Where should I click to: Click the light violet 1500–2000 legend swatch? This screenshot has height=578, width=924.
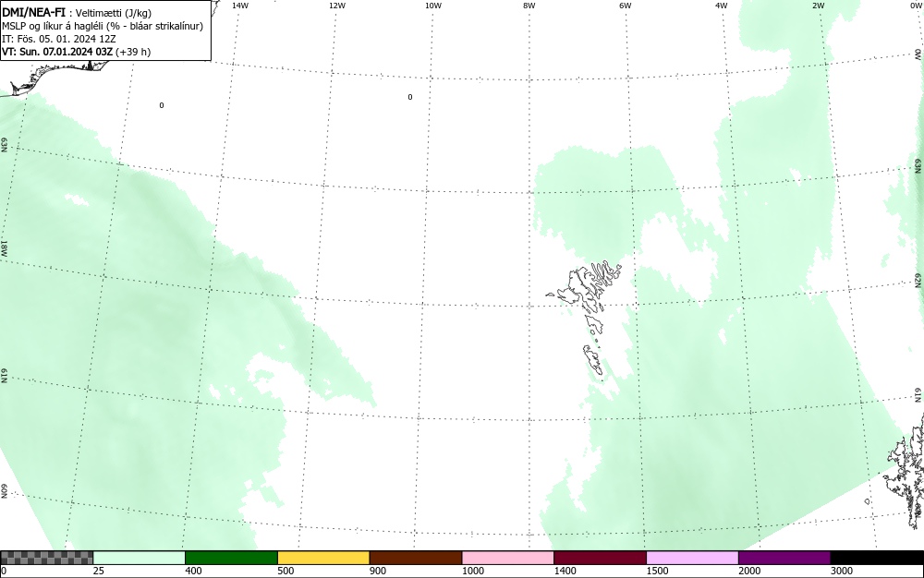coord(692,558)
